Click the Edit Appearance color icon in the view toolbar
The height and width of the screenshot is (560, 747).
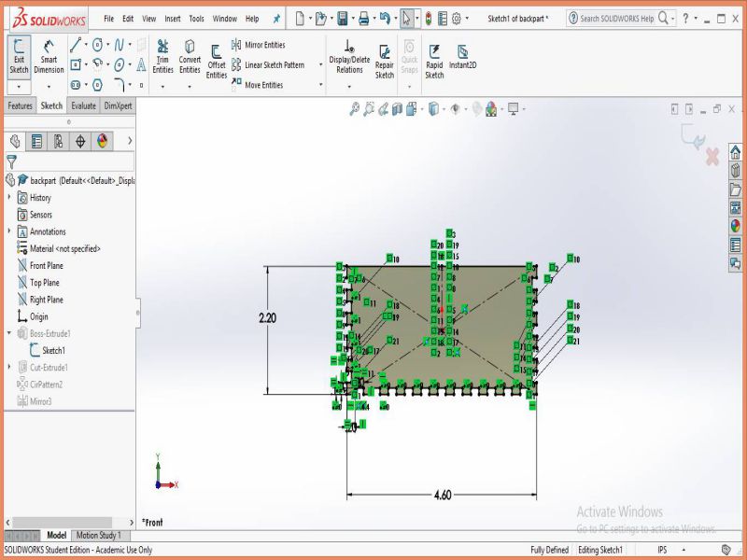pyautogui.click(x=491, y=109)
